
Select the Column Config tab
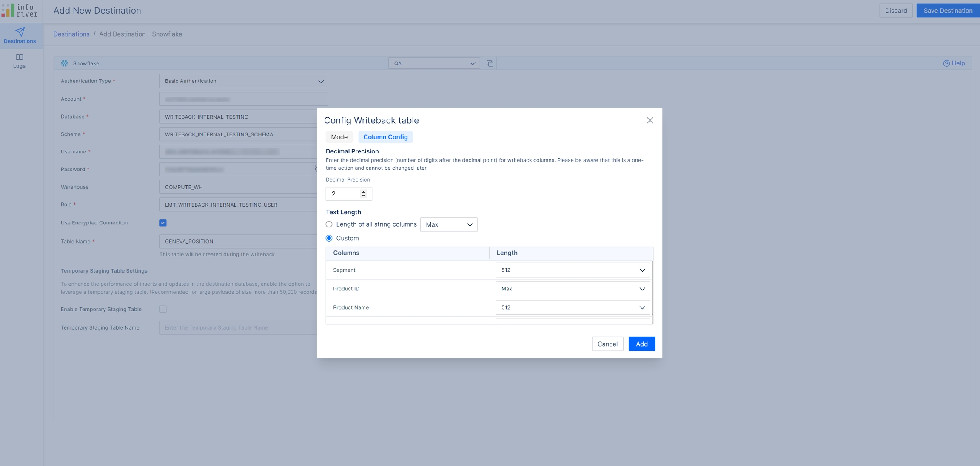tap(385, 137)
